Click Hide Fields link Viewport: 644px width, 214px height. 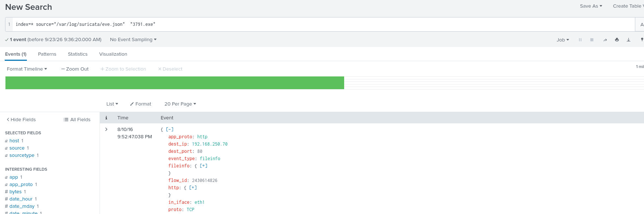pos(21,119)
